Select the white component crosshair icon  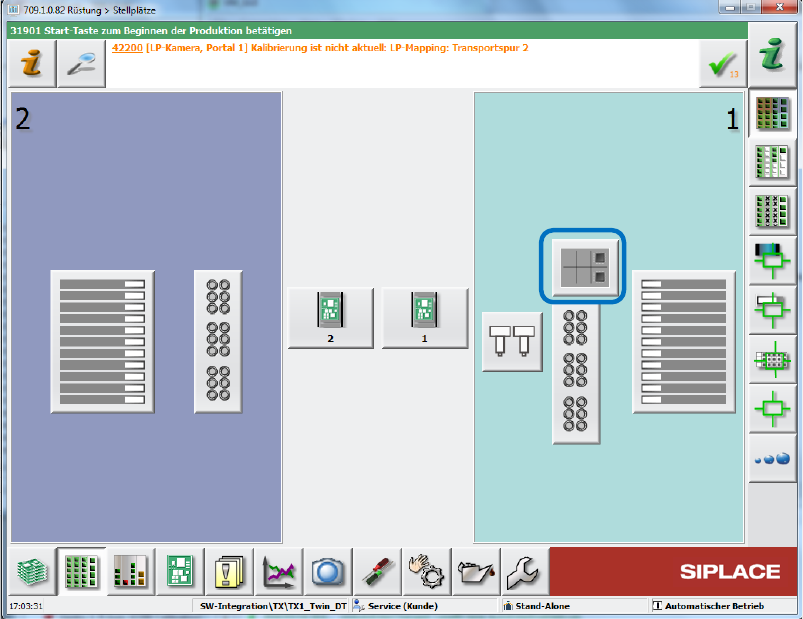[x=772, y=310]
